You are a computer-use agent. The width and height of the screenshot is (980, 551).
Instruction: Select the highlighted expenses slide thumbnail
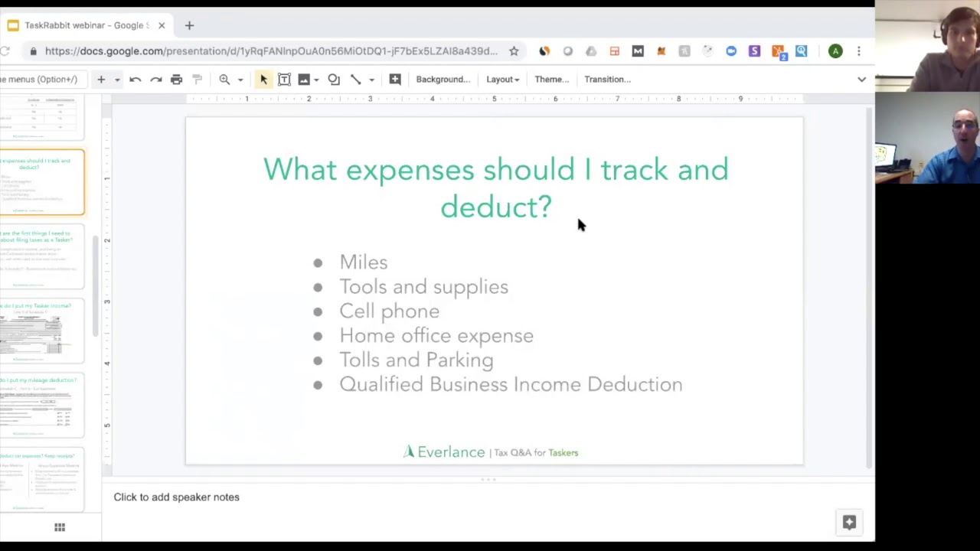click(41, 183)
